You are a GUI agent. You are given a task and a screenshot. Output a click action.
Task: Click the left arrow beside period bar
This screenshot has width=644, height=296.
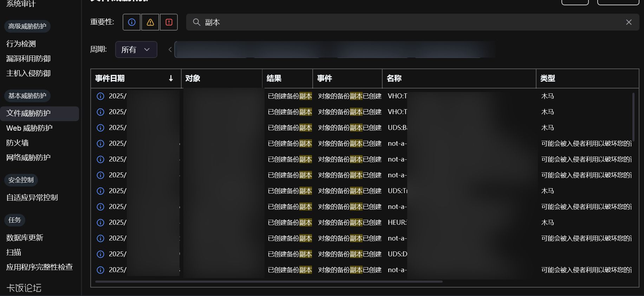coord(170,50)
